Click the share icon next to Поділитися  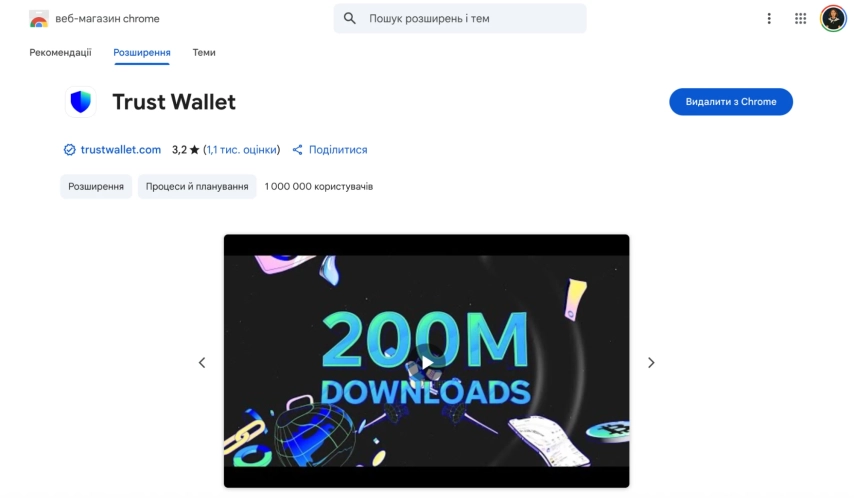click(x=297, y=150)
